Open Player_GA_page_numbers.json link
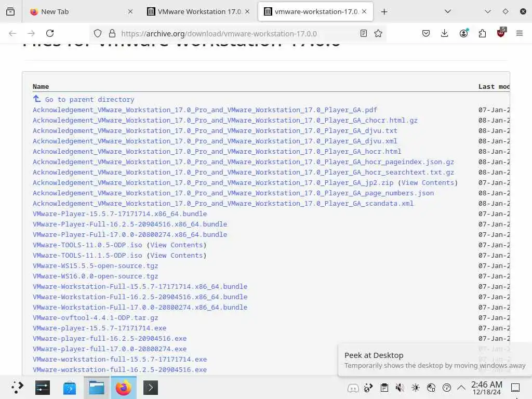Image resolution: width=532 pixels, height=399 pixels. point(233,193)
